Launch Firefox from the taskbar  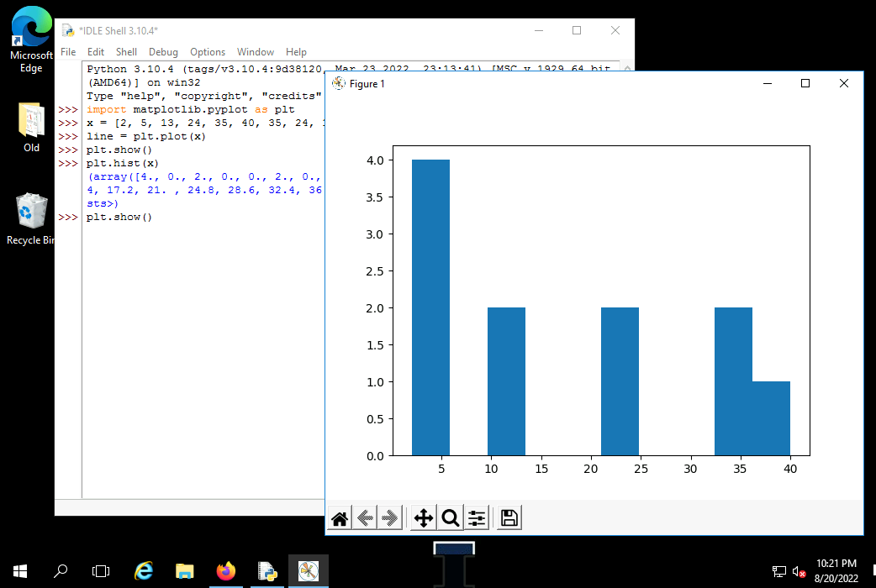(226, 571)
